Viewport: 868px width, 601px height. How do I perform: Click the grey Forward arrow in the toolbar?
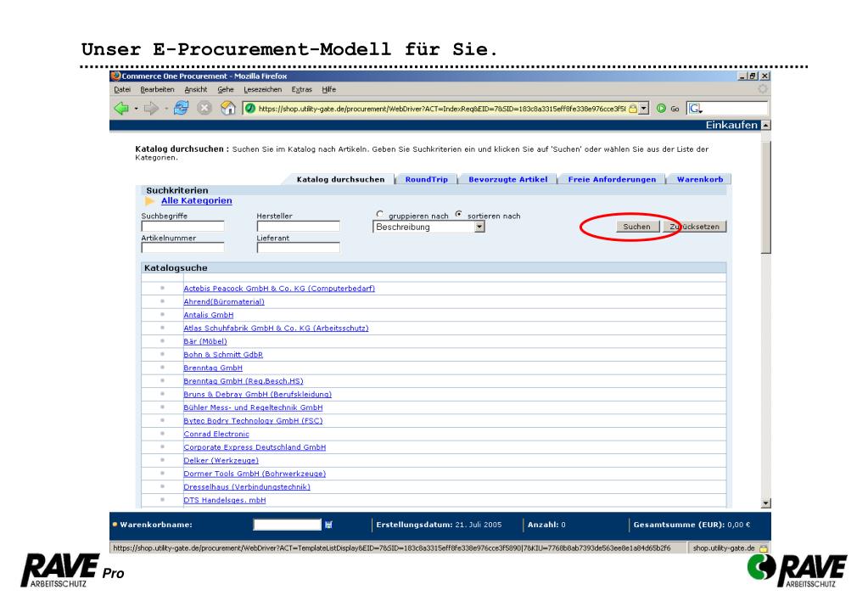pyautogui.click(x=150, y=109)
